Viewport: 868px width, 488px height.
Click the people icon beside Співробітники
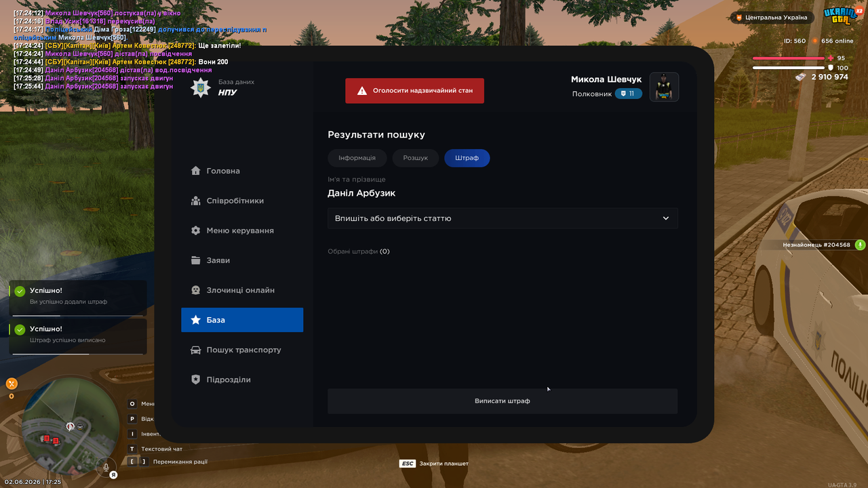pos(196,201)
